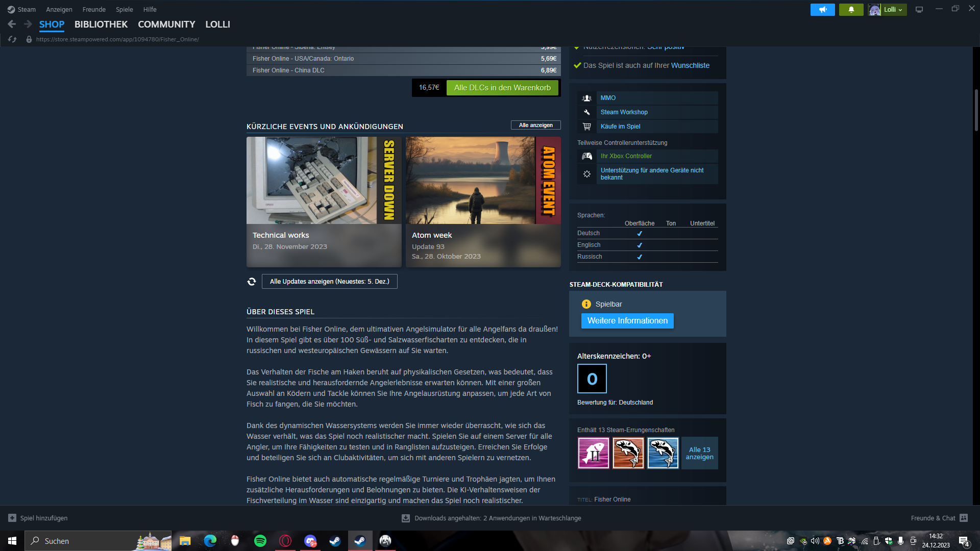980x551 pixels.
Task: Click the downloads icon in bottom bar
Action: 406,518
